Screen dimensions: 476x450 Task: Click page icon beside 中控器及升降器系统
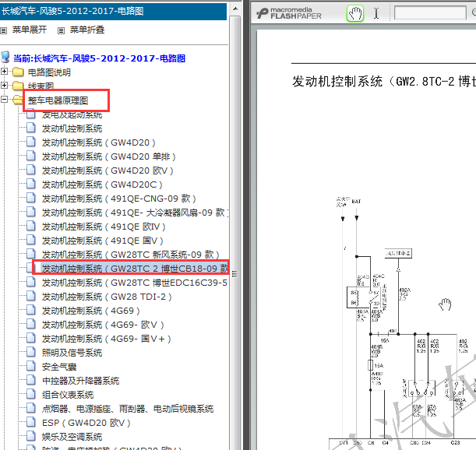tap(30, 380)
